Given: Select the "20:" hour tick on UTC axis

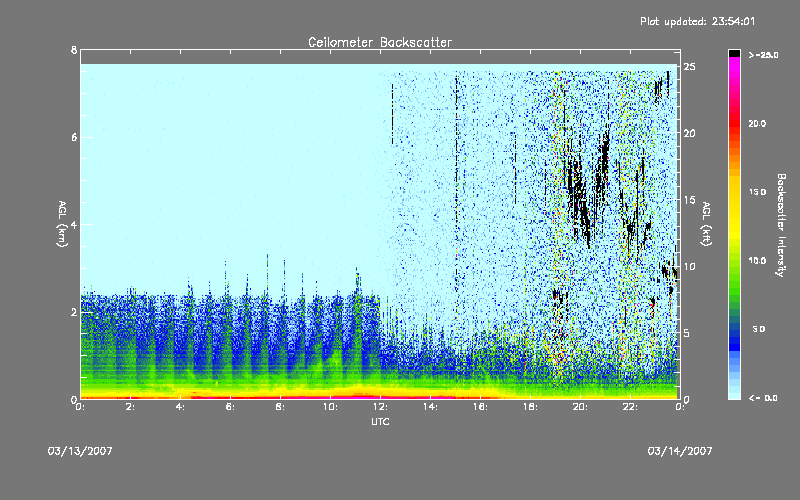Looking at the screenshot, I should (x=581, y=407).
